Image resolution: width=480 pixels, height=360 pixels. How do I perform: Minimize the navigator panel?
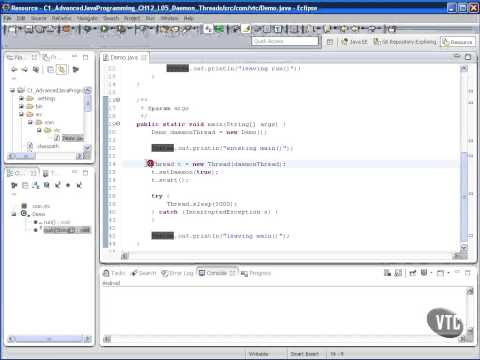75,57
